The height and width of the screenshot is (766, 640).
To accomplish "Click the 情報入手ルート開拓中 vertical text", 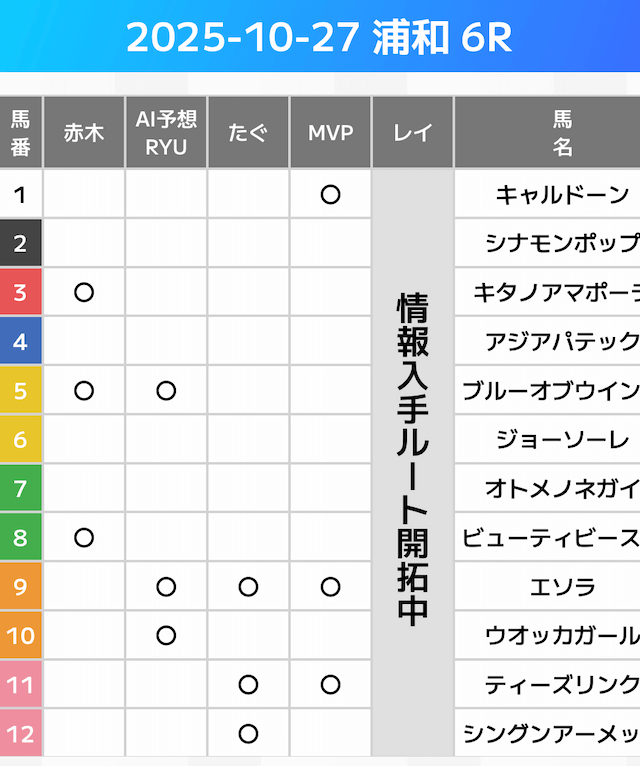I will (413, 460).
